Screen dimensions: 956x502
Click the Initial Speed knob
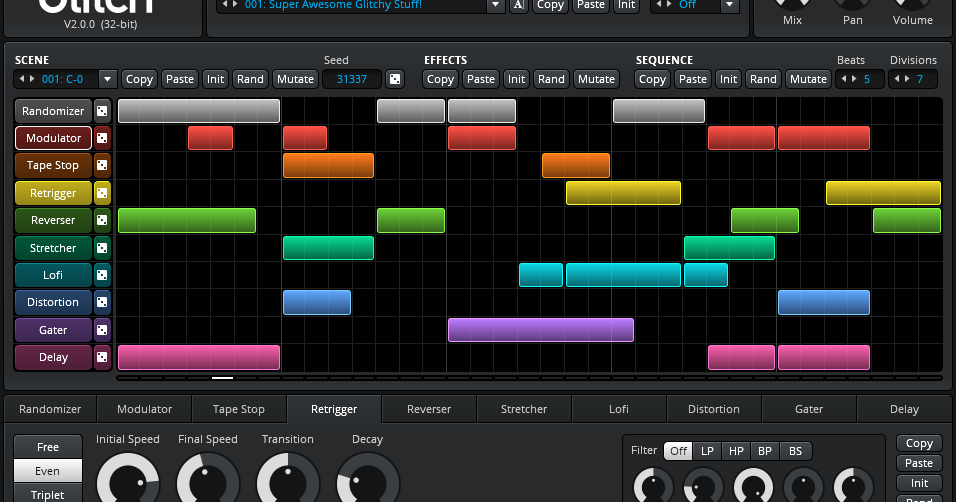point(128,482)
